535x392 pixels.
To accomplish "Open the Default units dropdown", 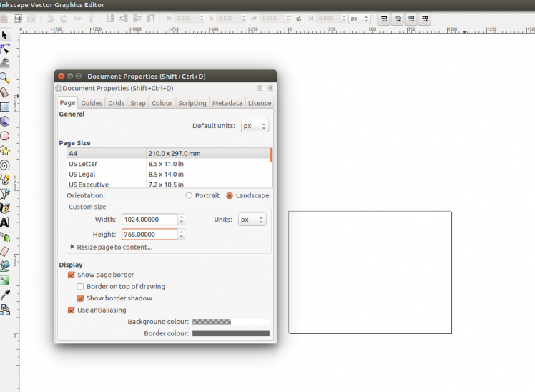I will click(255, 126).
